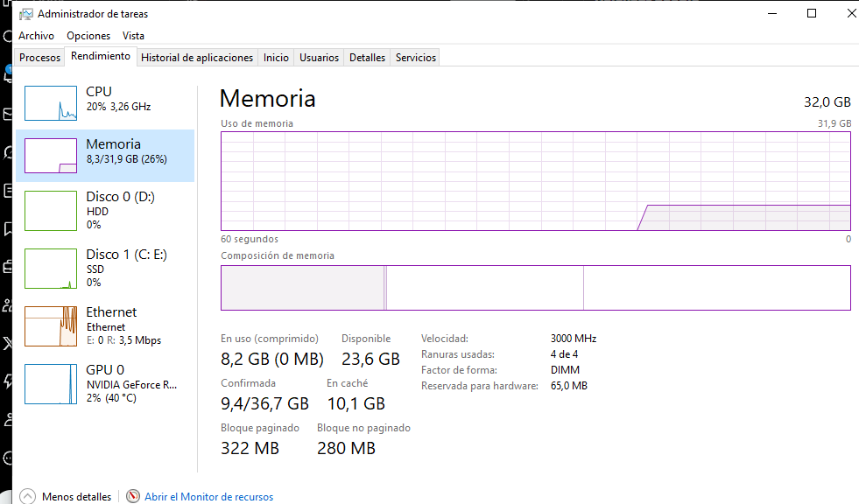Select the CPU mini graph thumbnail
This screenshot has width=859, height=504.
tap(51, 103)
